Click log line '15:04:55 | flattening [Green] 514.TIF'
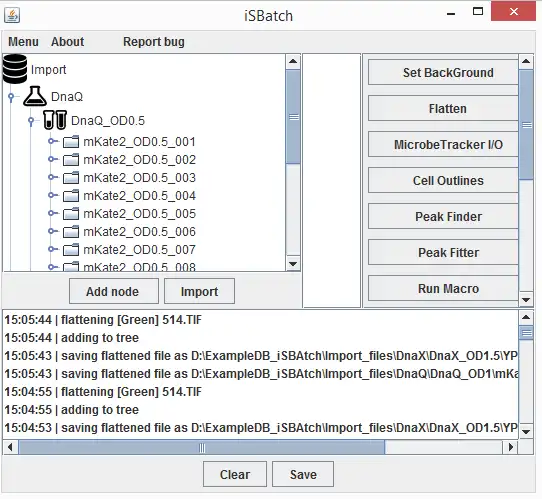Image resolution: width=542 pixels, height=499 pixels. click(x=103, y=392)
